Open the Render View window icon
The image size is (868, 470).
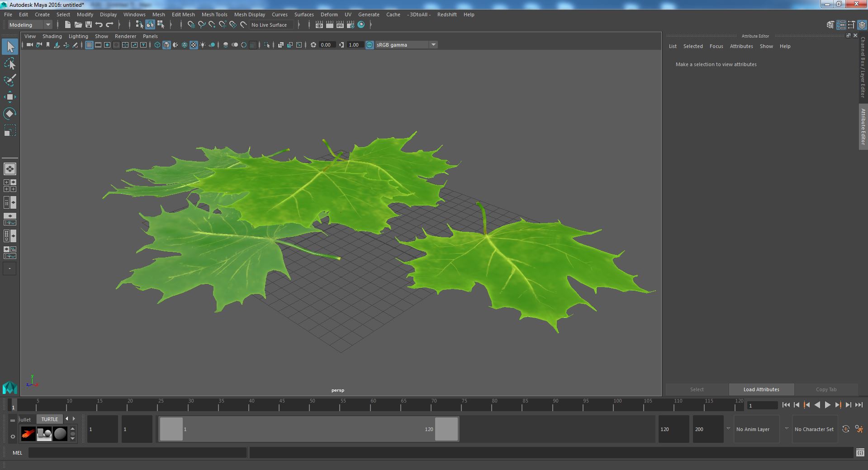[x=319, y=25]
